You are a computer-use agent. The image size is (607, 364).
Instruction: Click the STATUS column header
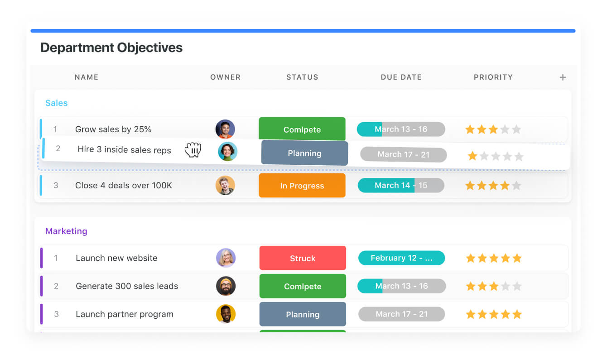[302, 77]
